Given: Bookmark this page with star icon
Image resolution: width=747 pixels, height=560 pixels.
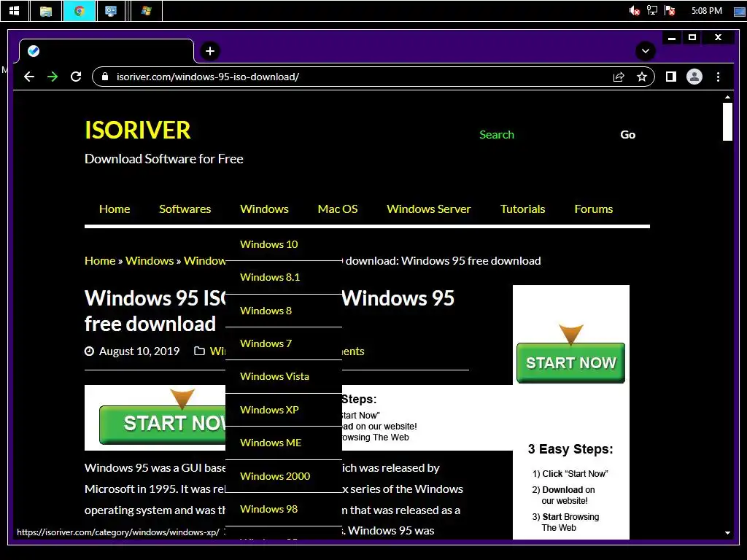Looking at the screenshot, I should (642, 77).
